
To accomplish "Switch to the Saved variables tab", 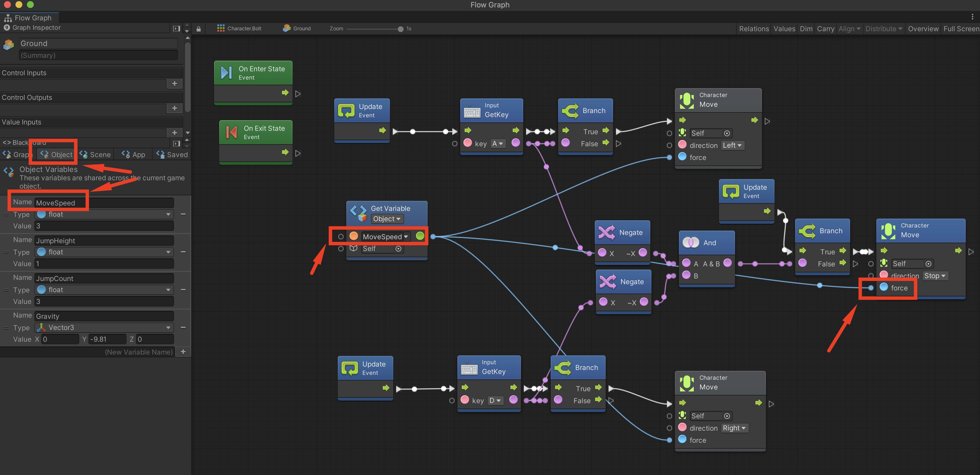I will (172, 155).
